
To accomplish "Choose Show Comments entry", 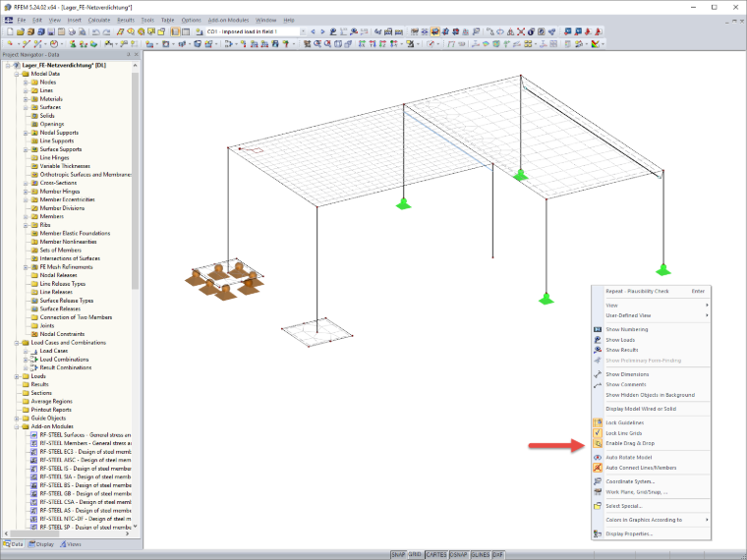I will coord(652,384).
